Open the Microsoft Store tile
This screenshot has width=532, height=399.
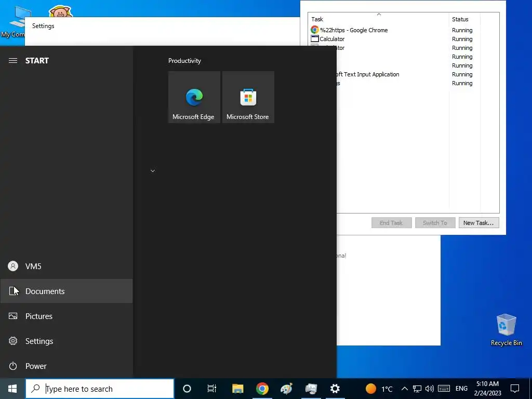click(248, 97)
